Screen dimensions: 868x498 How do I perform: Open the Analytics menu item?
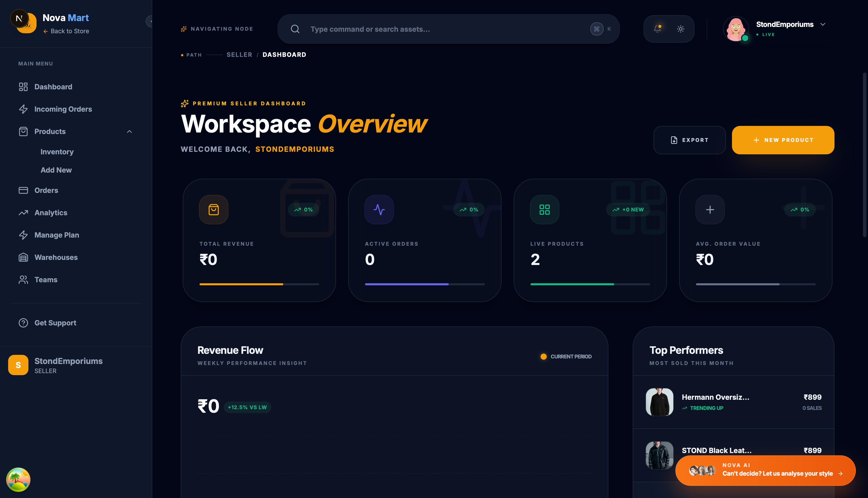click(51, 212)
